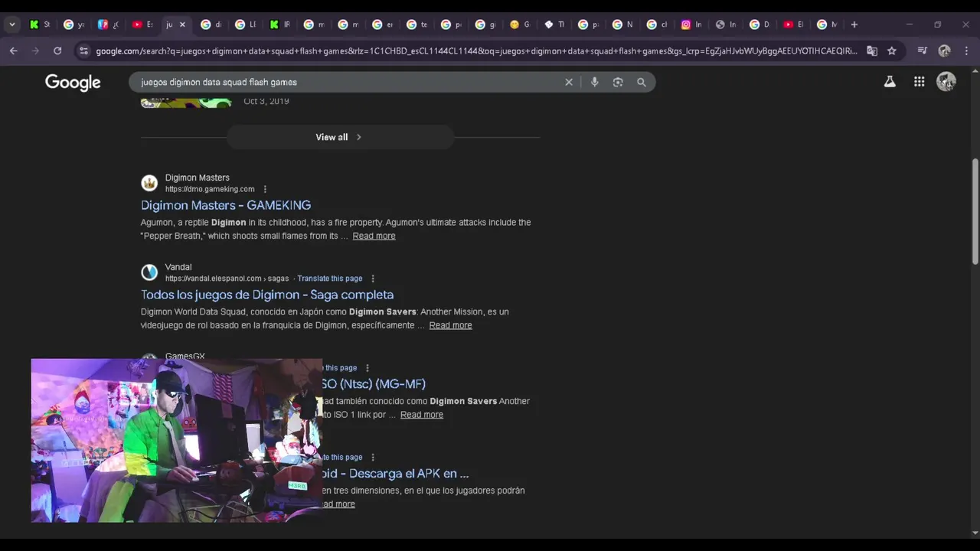Click the page vertical scrollbar thumb
The image size is (980, 551).
tap(975, 212)
